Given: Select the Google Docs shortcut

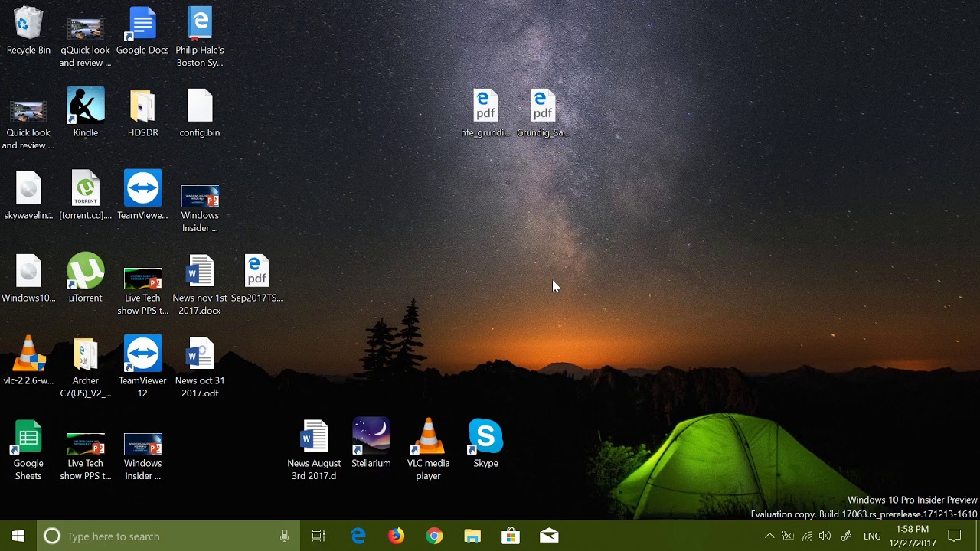Looking at the screenshot, I should pyautogui.click(x=142, y=31).
